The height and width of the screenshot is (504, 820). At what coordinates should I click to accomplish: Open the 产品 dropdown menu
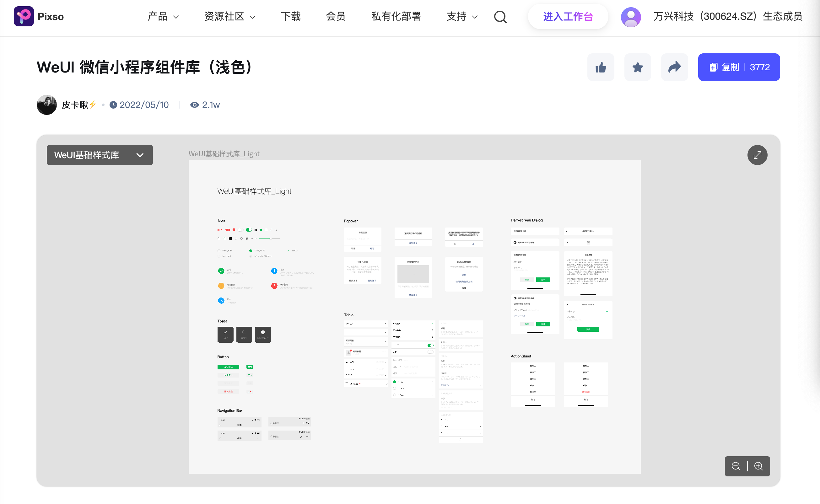(x=163, y=16)
